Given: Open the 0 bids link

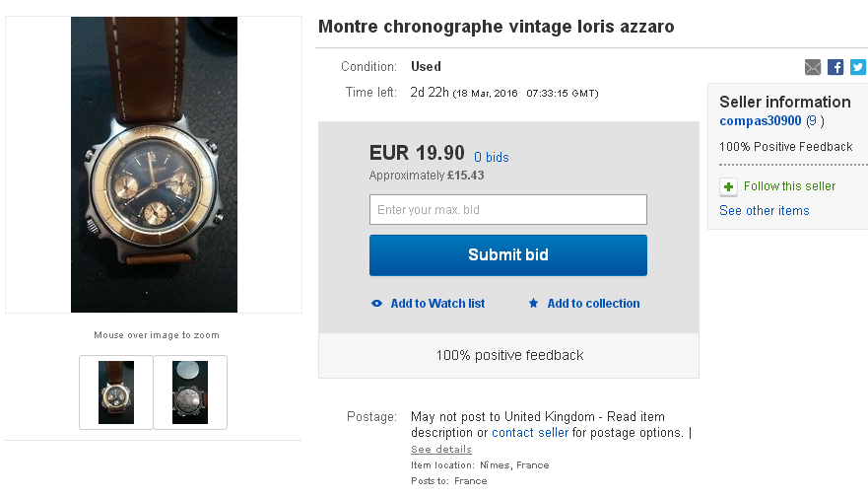Looking at the screenshot, I should coord(492,157).
